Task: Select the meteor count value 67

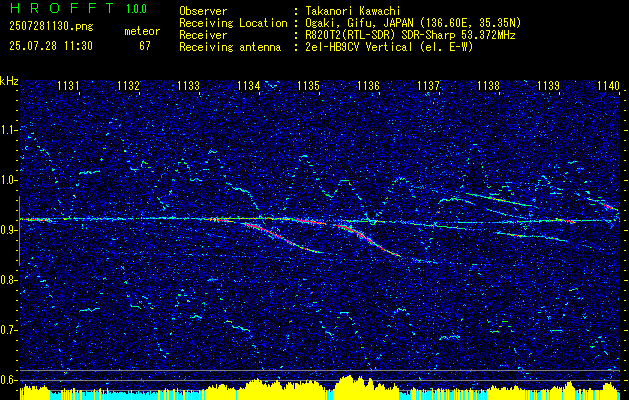Action: [x=145, y=46]
